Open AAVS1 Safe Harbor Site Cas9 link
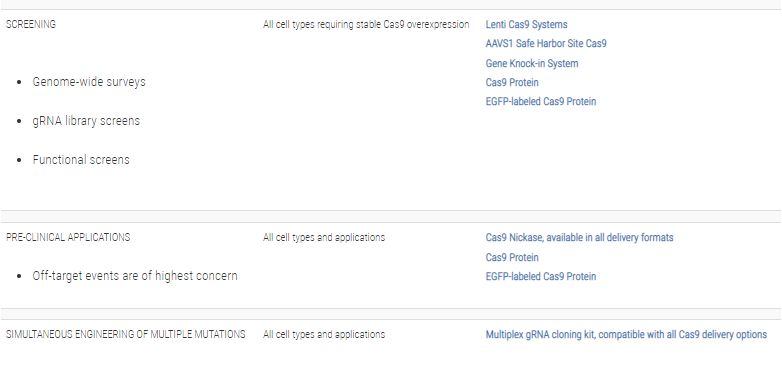Image resolution: width=782 pixels, height=385 pixels. coord(546,43)
